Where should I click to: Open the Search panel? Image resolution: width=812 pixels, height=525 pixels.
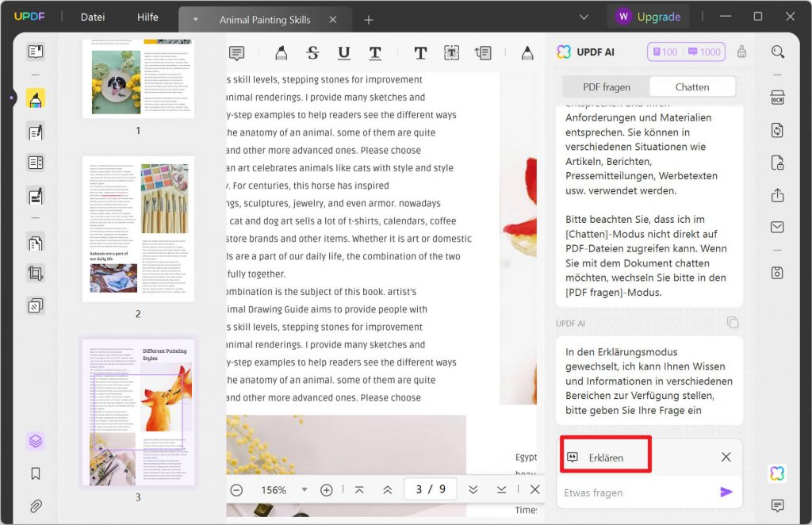(777, 51)
